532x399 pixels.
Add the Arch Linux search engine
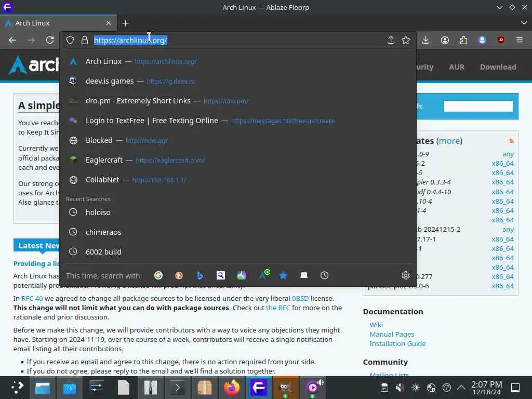coord(263,275)
